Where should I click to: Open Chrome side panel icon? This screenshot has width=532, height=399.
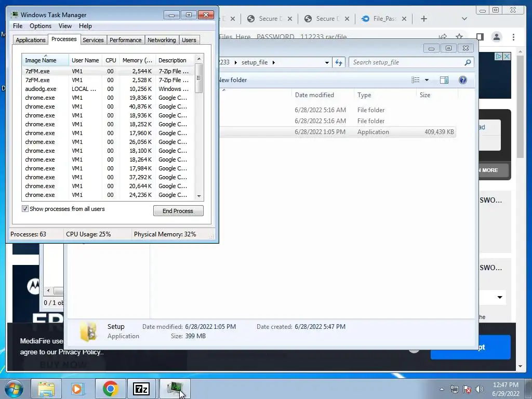point(480,37)
